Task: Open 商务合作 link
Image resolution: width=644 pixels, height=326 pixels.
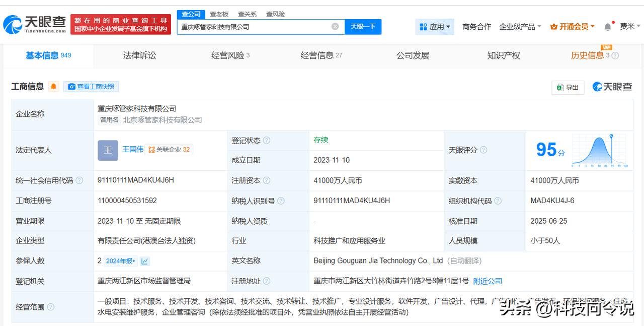Action: tap(476, 27)
